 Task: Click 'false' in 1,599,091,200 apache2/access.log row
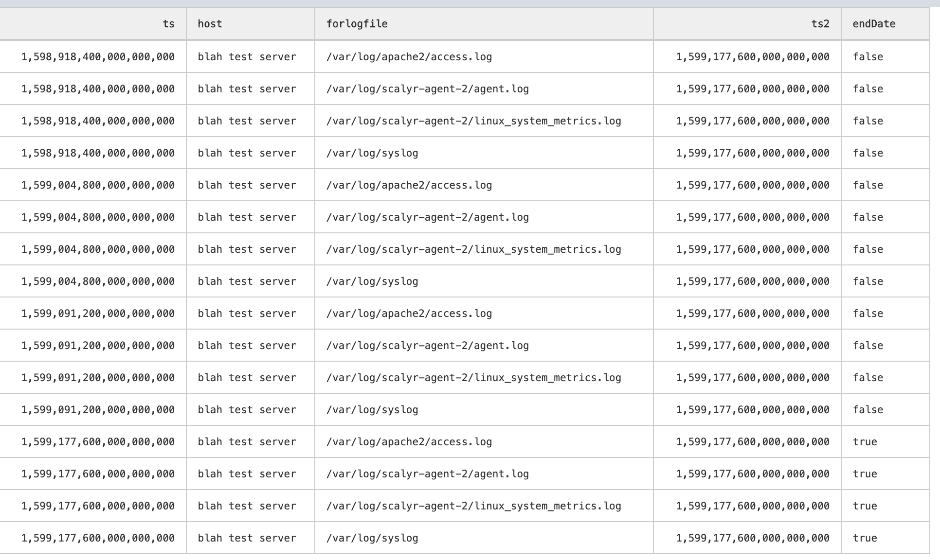click(x=868, y=314)
